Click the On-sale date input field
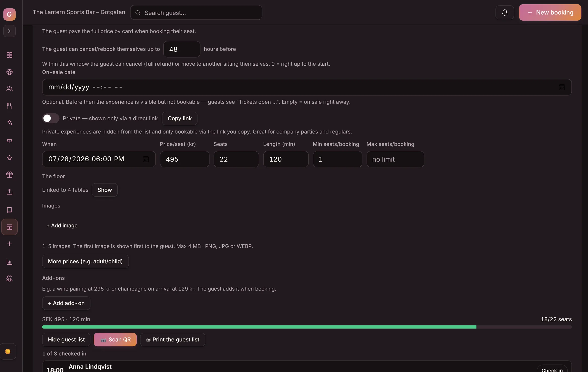Screen dimensions: 588x372 (x=307, y=87)
